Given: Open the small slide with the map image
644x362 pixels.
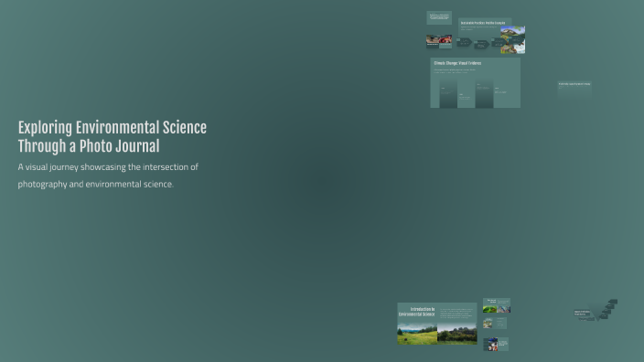Looking at the screenshot, I should 495,323.
